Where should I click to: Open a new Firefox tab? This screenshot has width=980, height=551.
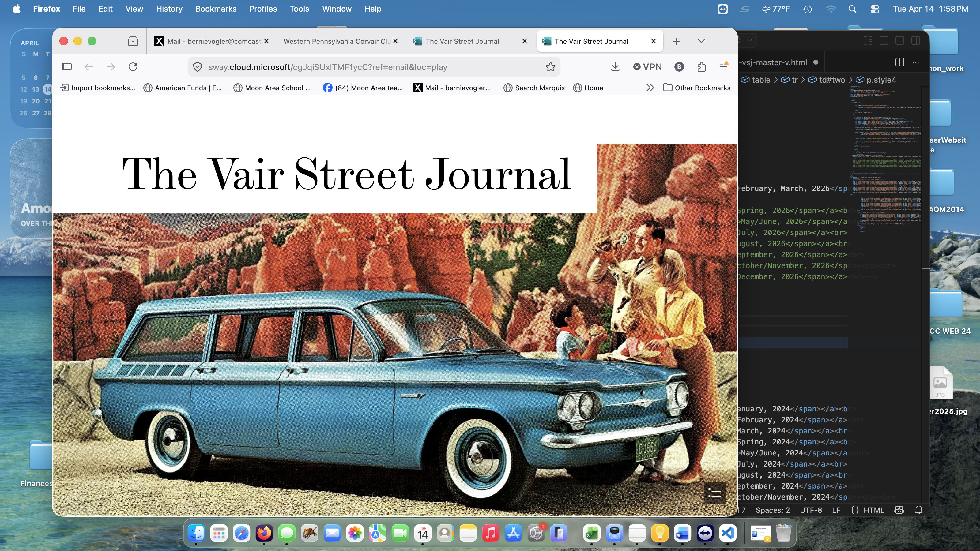pos(677,41)
